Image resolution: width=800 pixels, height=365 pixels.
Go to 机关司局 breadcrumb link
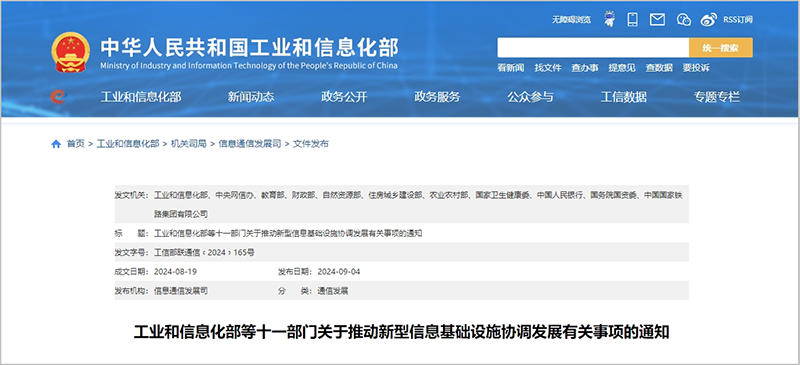[x=188, y=144]
